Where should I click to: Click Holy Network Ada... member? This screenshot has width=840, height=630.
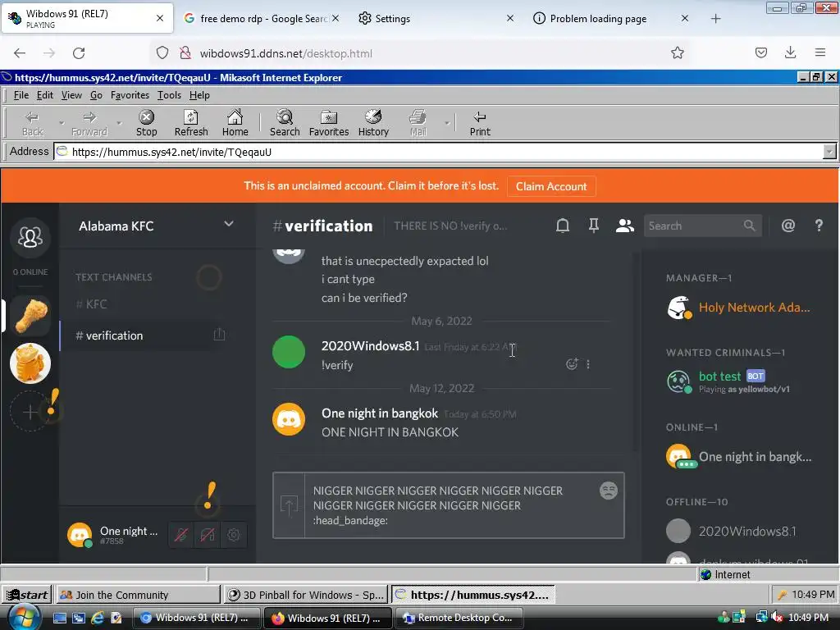pyautogui.click(x=739, y=308)
